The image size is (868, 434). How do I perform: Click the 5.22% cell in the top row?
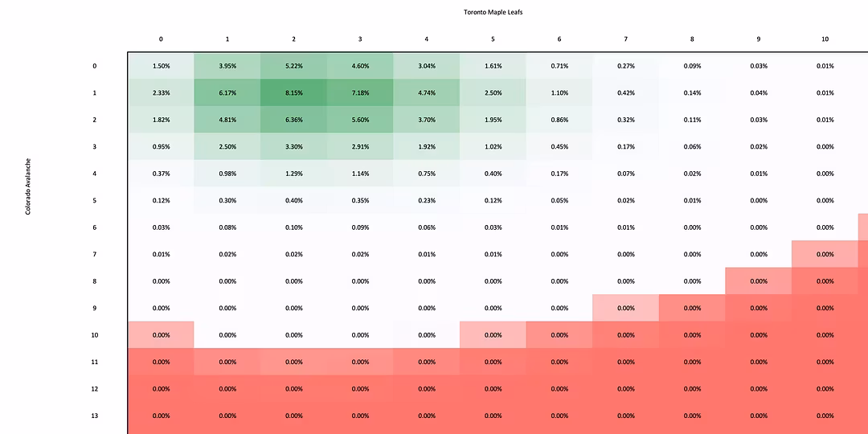pos(293,66)
